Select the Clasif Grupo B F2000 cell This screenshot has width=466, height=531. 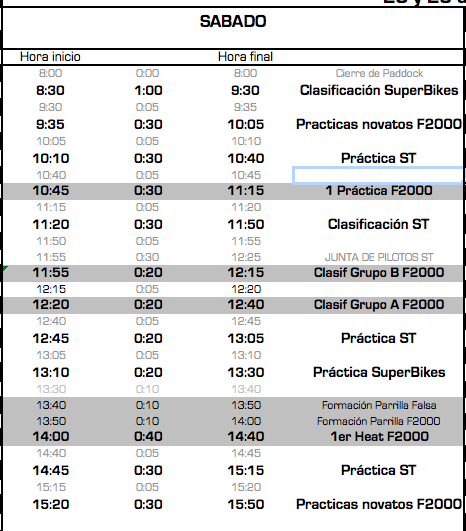tap(379, 273)
